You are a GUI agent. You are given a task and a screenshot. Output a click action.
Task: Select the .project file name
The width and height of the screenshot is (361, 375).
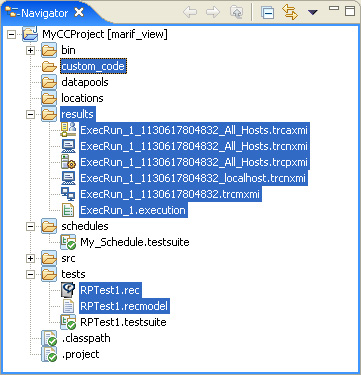80,354
